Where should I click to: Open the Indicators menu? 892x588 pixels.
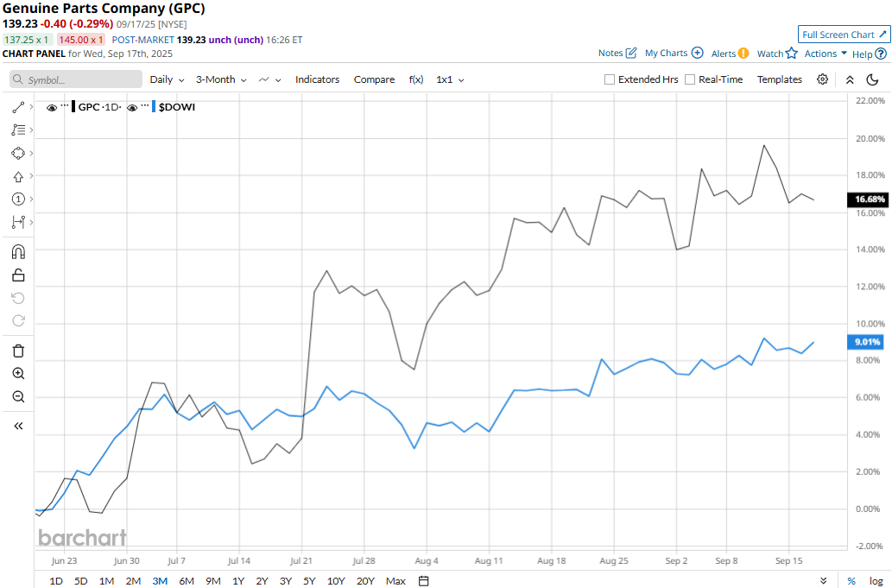tap(318, 79)
